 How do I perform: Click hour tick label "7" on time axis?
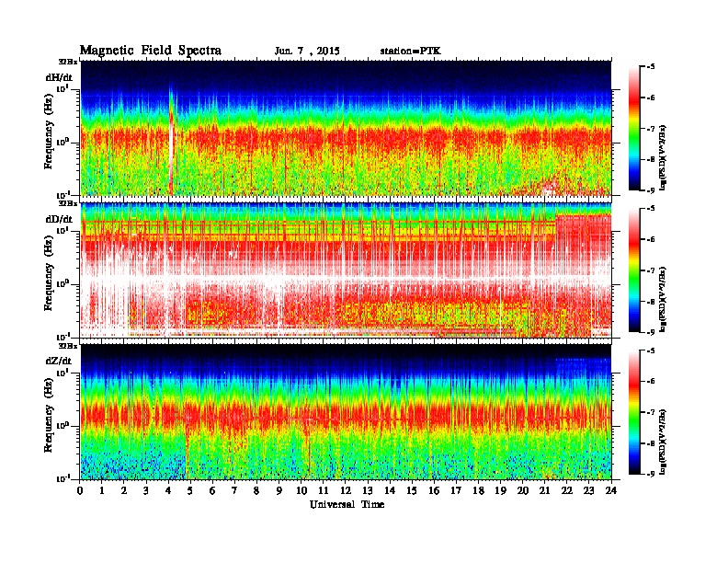point(235,490)
